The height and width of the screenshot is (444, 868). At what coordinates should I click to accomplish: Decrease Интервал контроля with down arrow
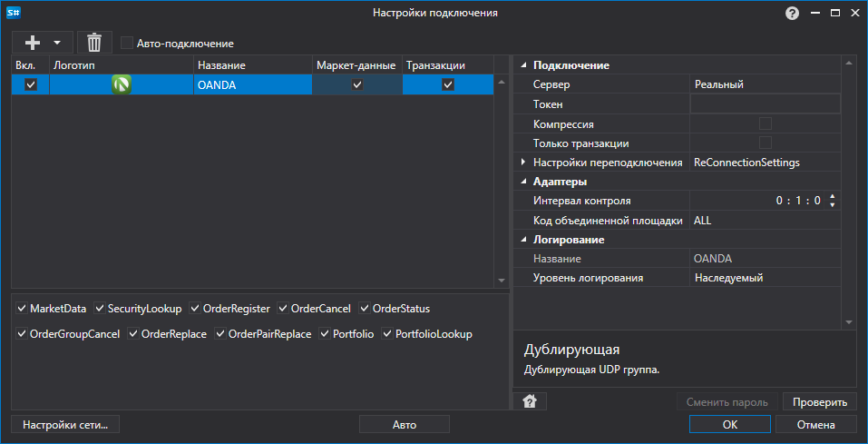point(832,205)
